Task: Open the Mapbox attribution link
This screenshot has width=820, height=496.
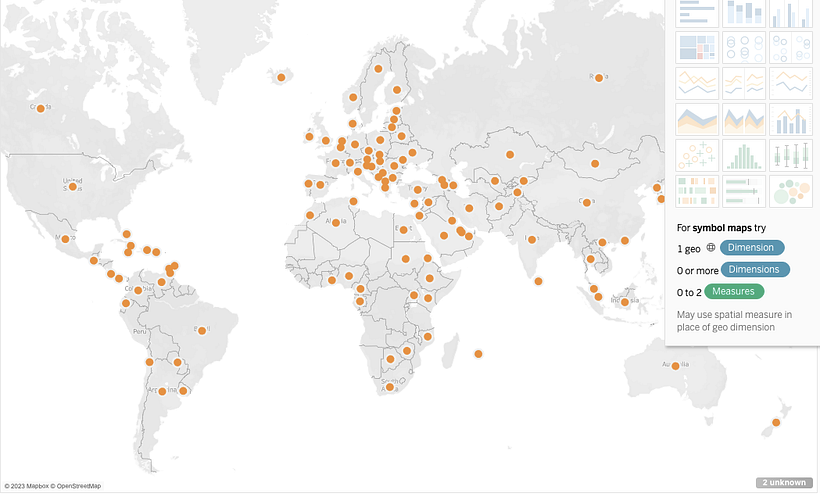Action: (26, 486)
